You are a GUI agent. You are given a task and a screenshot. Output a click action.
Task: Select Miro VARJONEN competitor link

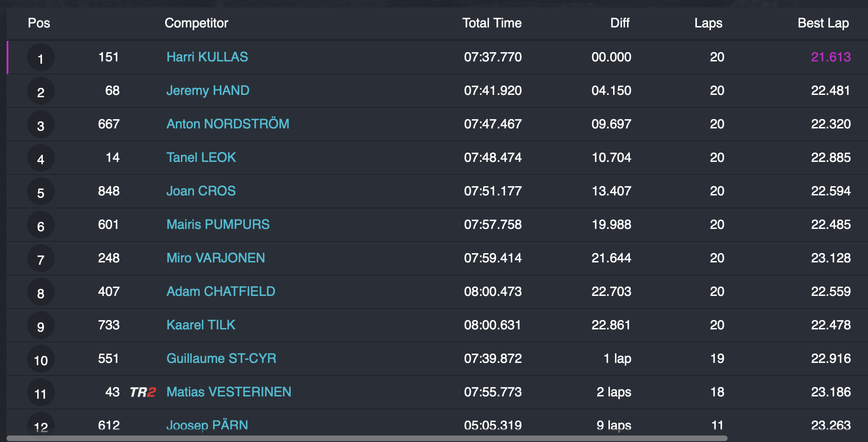pos(215,258)
